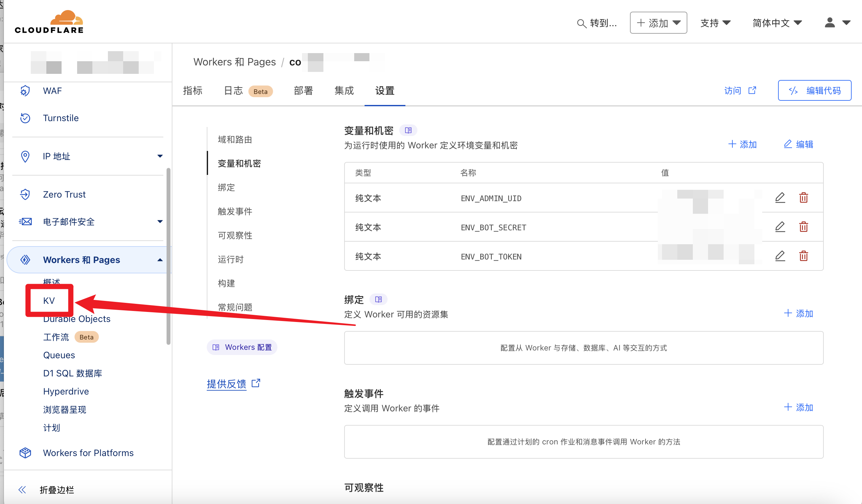Edit the ENV_BOT_SECRET variable pencil icon
This screenshot has width=862, height=504.
(780, 227)
